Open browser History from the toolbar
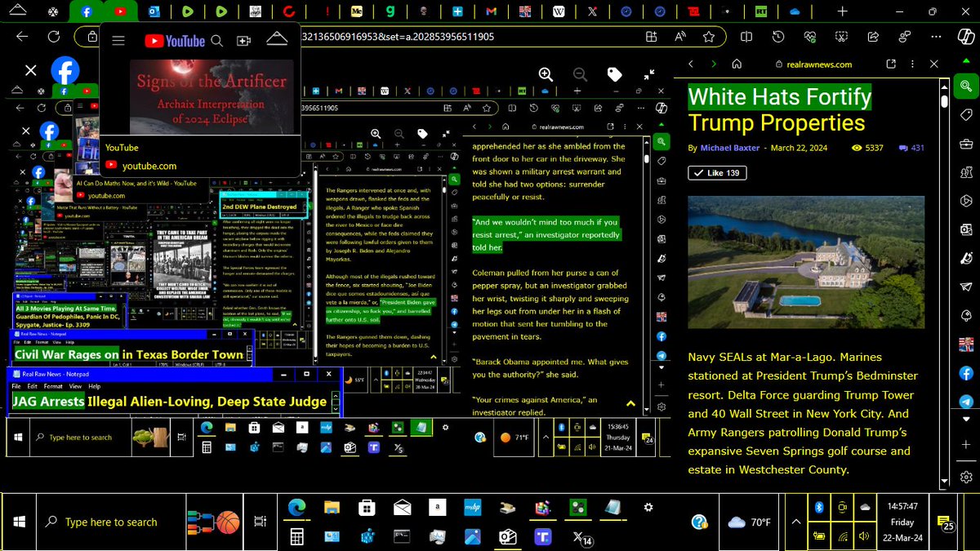Viewport: 980px width, 551px height. click(778, 37)
